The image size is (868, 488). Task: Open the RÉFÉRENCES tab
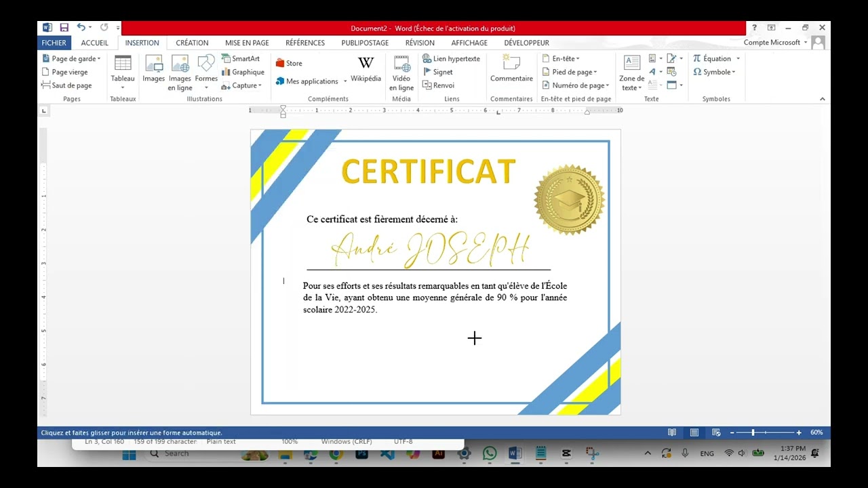tap(305, 43)
